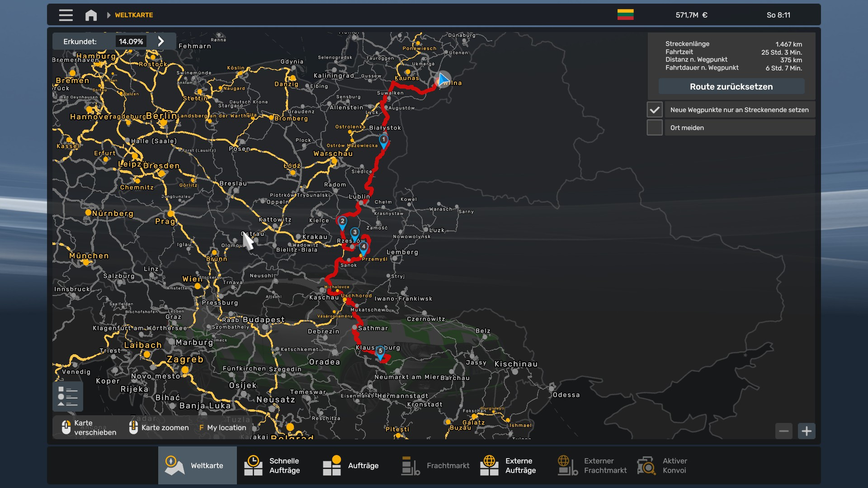The width and height of the screenshot is (868, 488).
Task: Enable the Ort meiden checkbox
Action: [x=655, y=127]
